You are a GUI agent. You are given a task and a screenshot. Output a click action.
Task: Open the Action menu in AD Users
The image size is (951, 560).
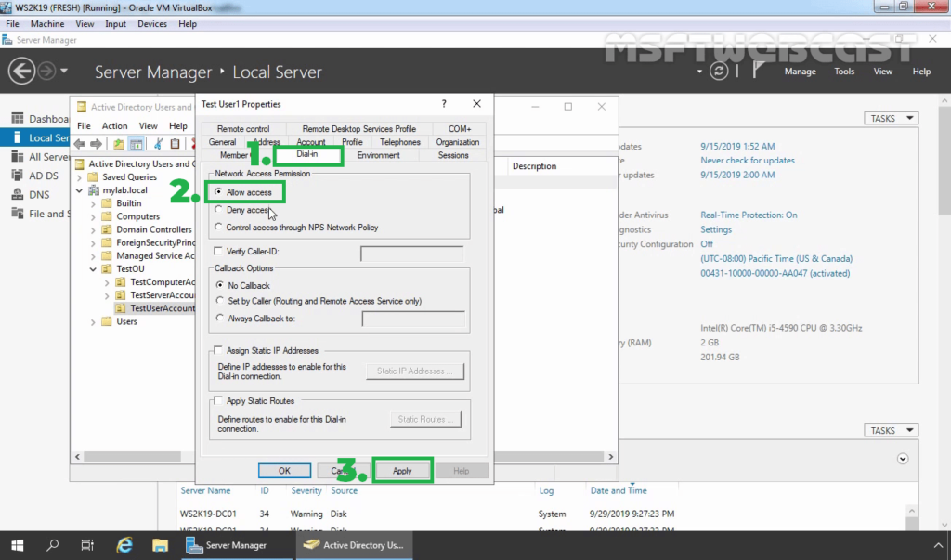pos(114,125)
